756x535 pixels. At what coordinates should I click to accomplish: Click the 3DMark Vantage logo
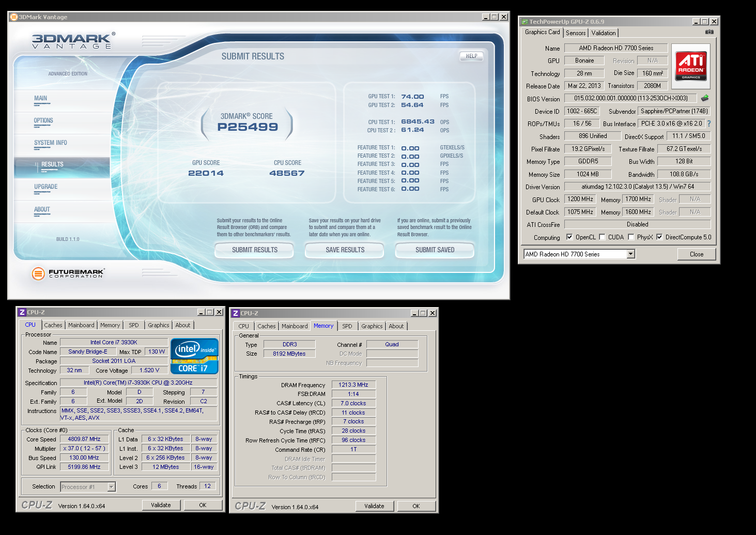pos(73,41)
